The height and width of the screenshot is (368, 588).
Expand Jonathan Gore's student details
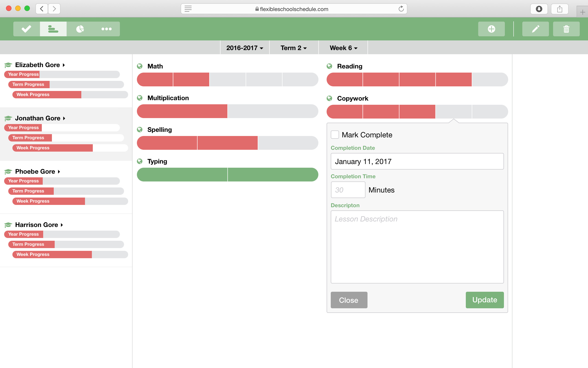tap(64, 118)
